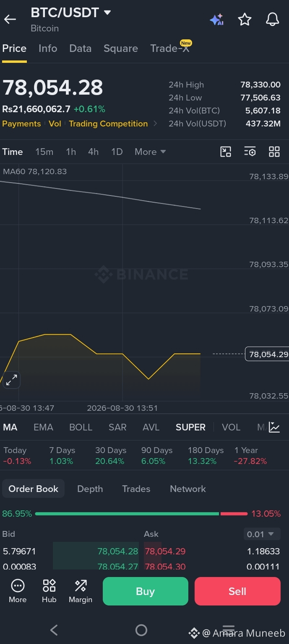This screenshot has width=289, height=644.
Task: Tap the 24h Low value 77,506.63
Action: [x=260, y=98]
